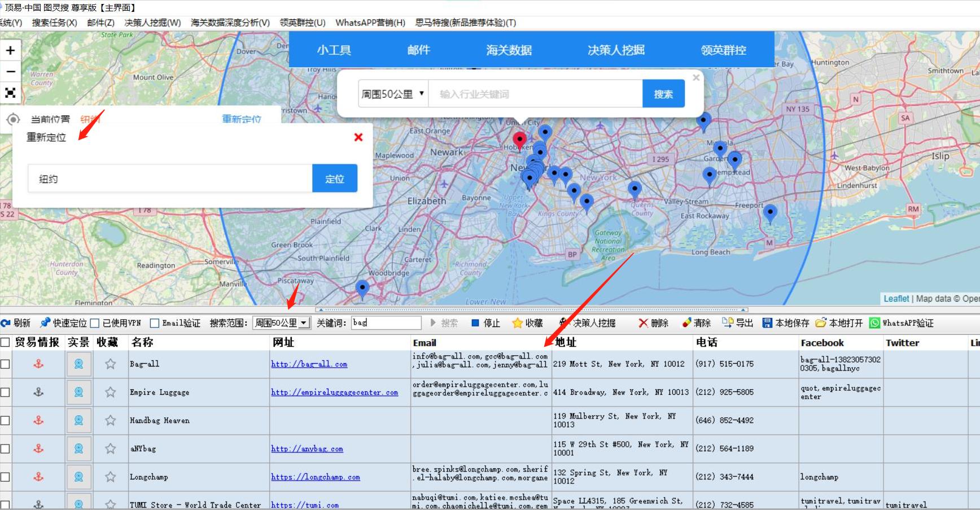
Task: Open street view for Handbag Heaven row
Action: [78, 420]
